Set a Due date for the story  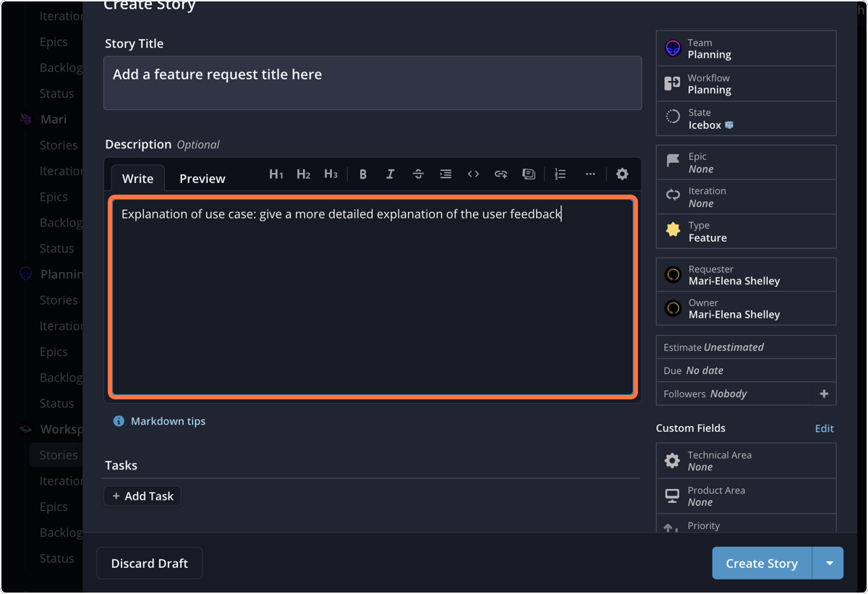pos(746,370)
